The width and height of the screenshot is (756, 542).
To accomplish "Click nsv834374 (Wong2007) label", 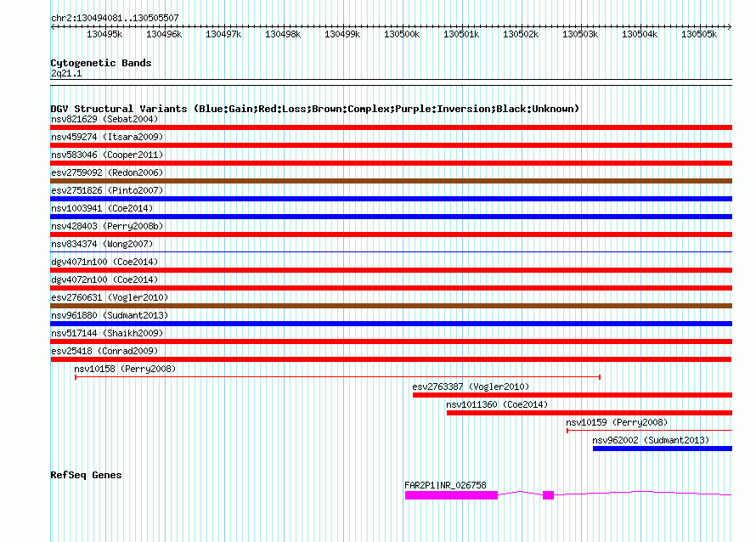I will pos(102,244).
